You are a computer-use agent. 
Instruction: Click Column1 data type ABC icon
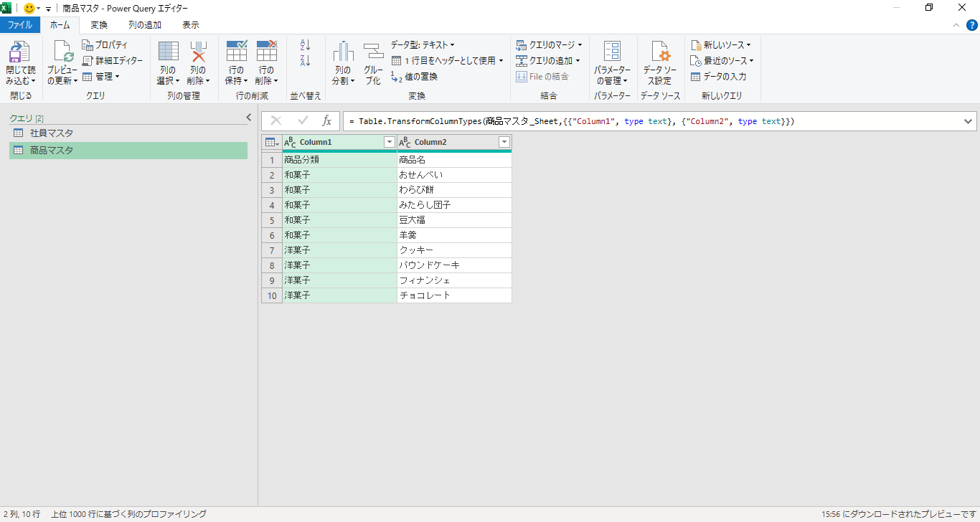pyautogui.click(x=291, y=142)
